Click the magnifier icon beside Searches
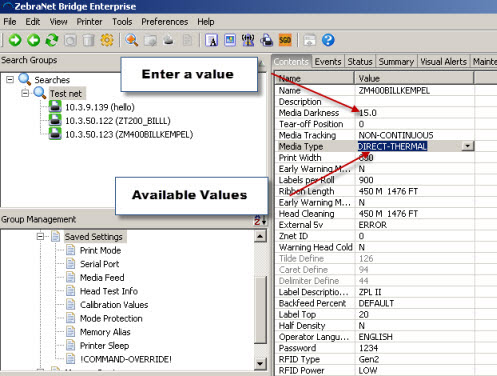This screenshot has width=497, height=376. point(24,79)
